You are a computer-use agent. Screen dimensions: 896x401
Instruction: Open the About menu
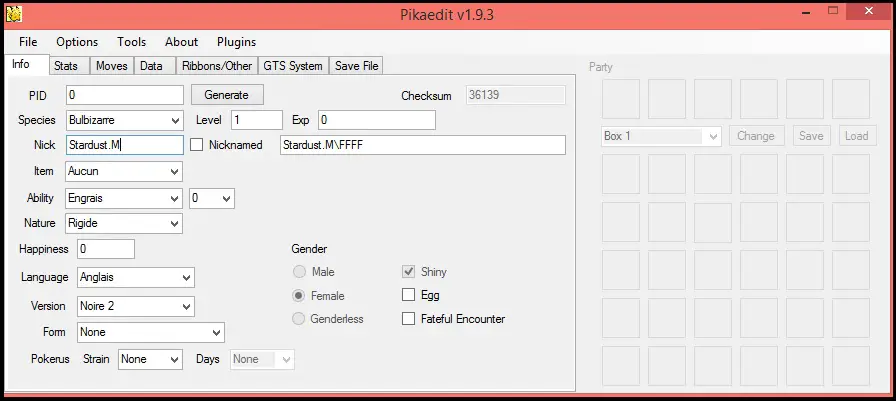[x=181, y=42]
